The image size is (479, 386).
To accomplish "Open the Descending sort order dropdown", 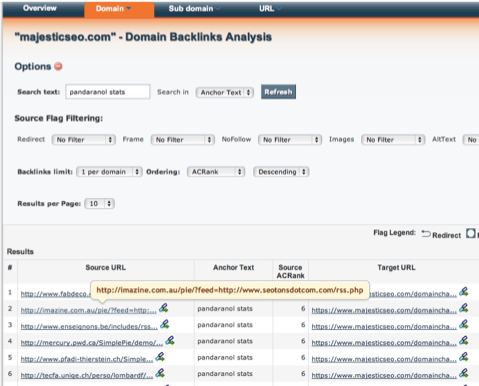I will 281,172.
